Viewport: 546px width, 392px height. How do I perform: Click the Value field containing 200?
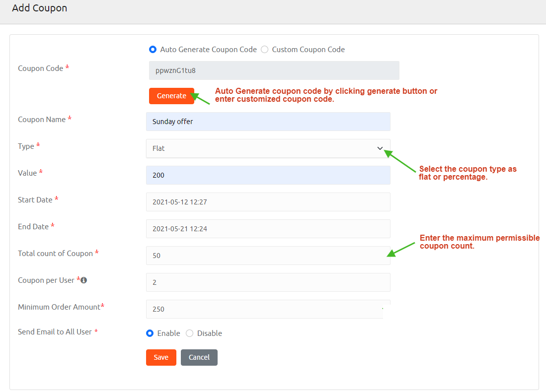[x=268, y=175]
